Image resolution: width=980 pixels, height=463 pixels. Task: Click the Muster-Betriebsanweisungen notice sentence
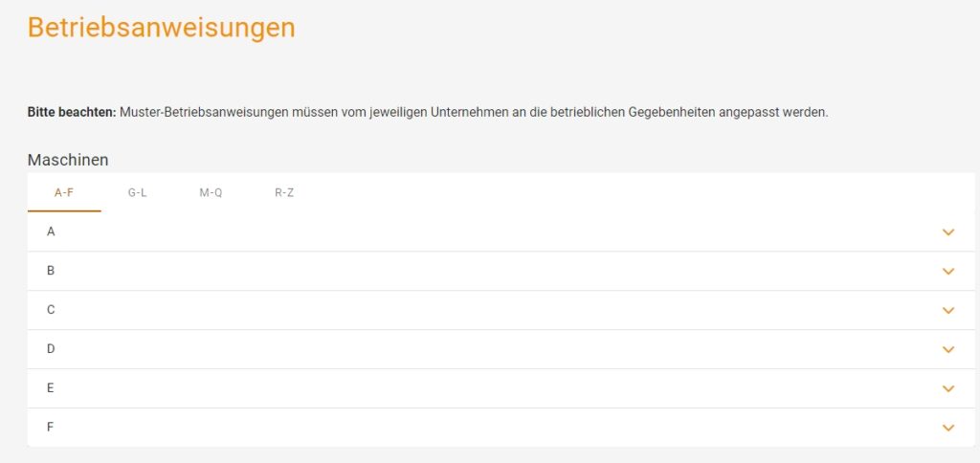coord(474,113)
